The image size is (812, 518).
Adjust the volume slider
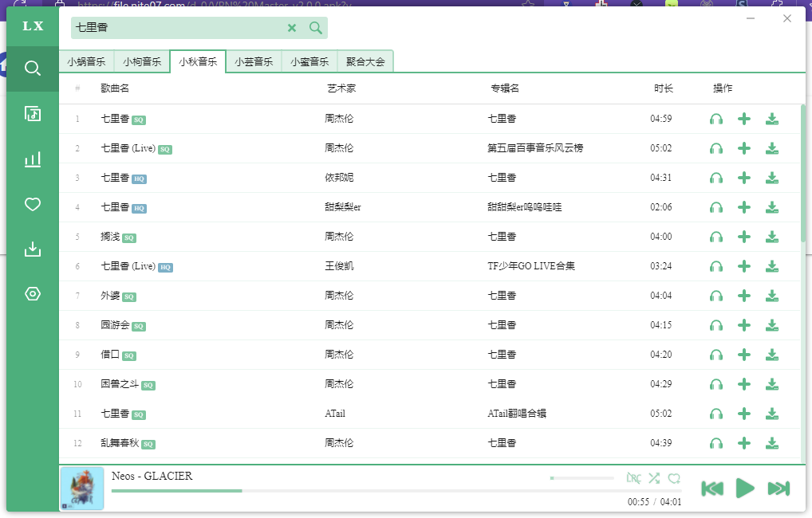581,478
